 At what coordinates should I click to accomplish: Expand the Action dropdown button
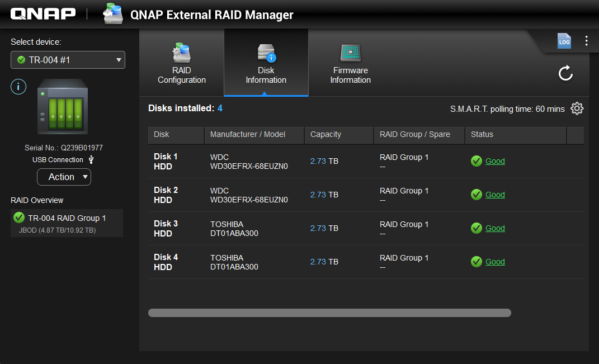pyautogui.click(x=64, y=177)
